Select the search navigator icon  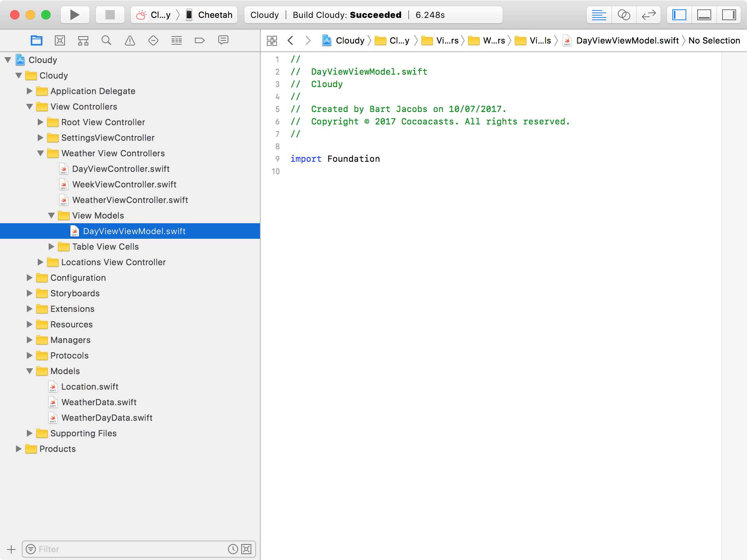pyautogui.click(x=107, y=40)
